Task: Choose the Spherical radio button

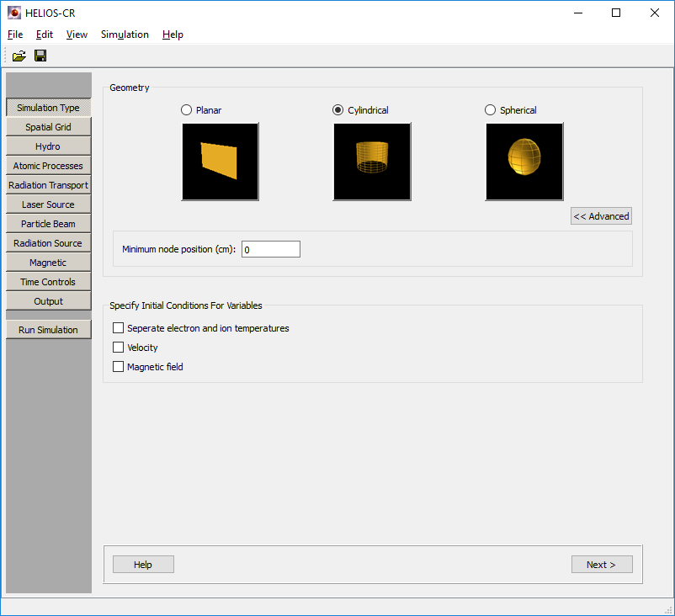Action: pyautogui.click(x=491, y=110)
